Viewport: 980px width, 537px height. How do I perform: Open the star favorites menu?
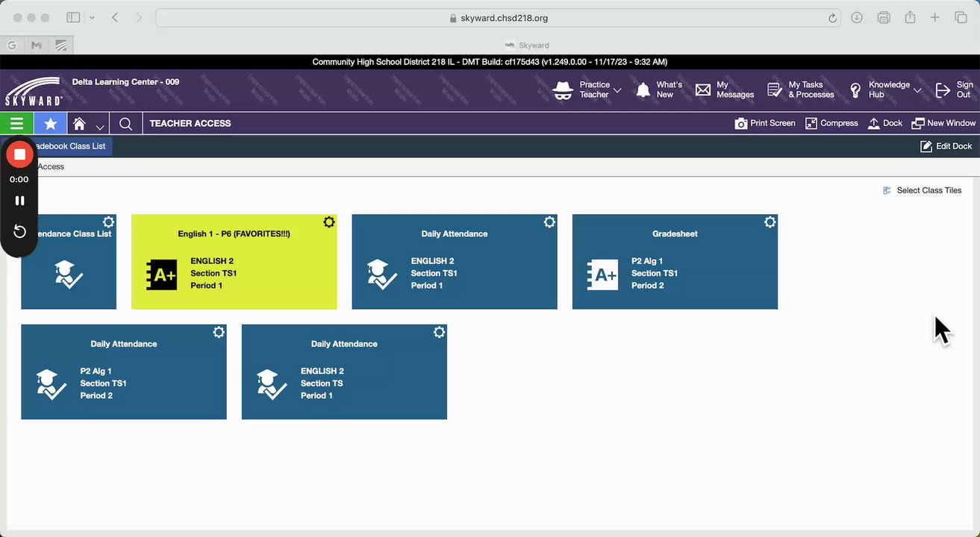(50, 124)
